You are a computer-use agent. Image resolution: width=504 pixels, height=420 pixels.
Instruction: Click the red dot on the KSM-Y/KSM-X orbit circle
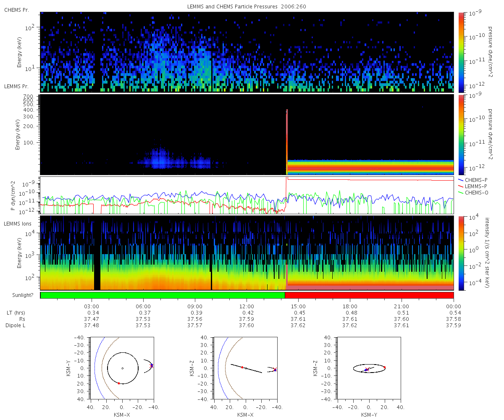click(x=119, y=383)
